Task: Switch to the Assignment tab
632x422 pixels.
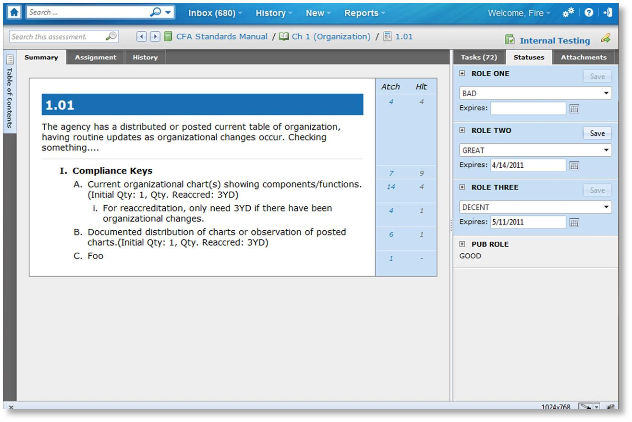Action: [95, 57]
